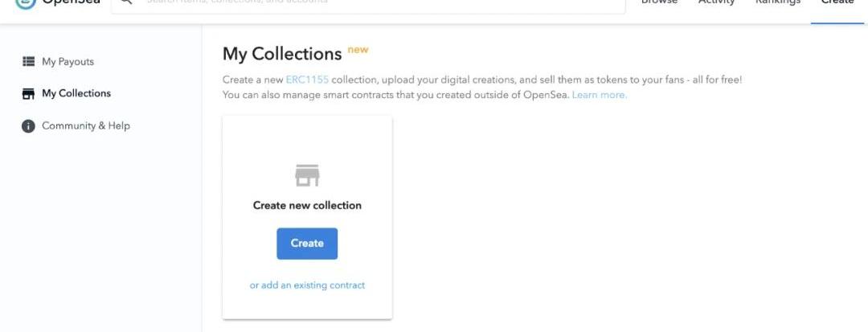Click 'or add an existing contract' link

click(x=307, y=285)
